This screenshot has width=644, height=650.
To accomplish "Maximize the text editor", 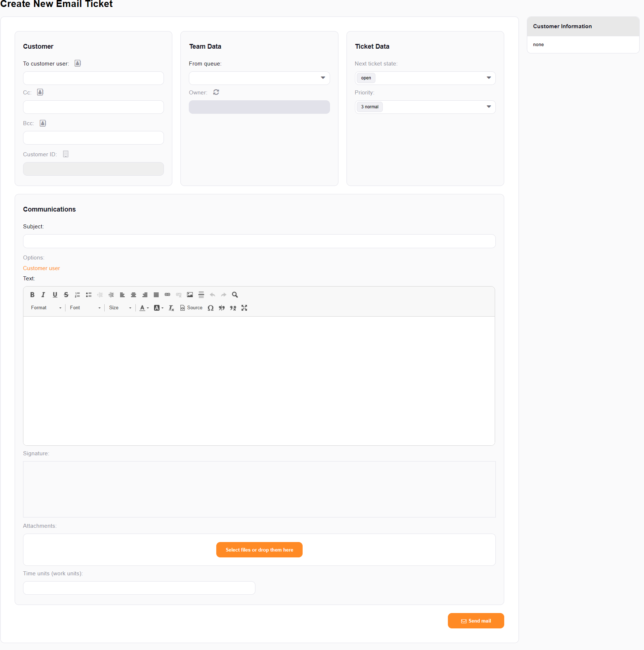I will pyautogui.click(x=244, y=308).
